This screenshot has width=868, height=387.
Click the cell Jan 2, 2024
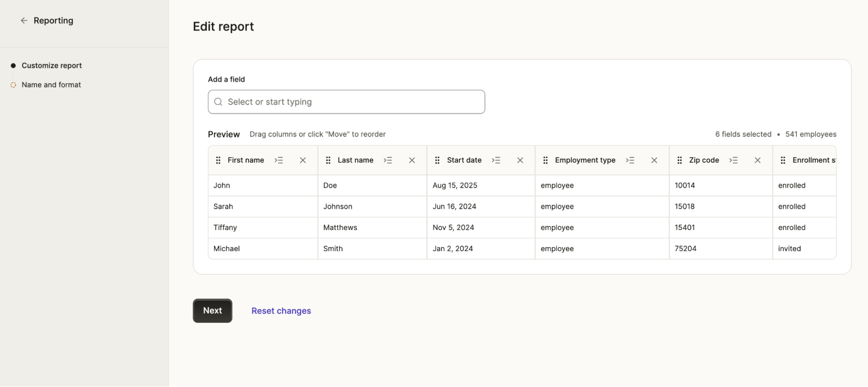tap(481, 249)
